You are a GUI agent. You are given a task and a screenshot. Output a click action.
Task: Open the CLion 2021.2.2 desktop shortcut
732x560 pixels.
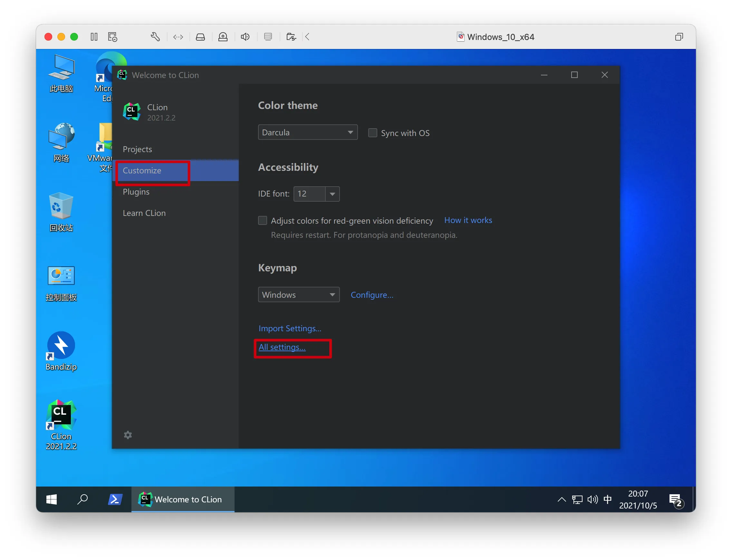[x=61, y=425]
